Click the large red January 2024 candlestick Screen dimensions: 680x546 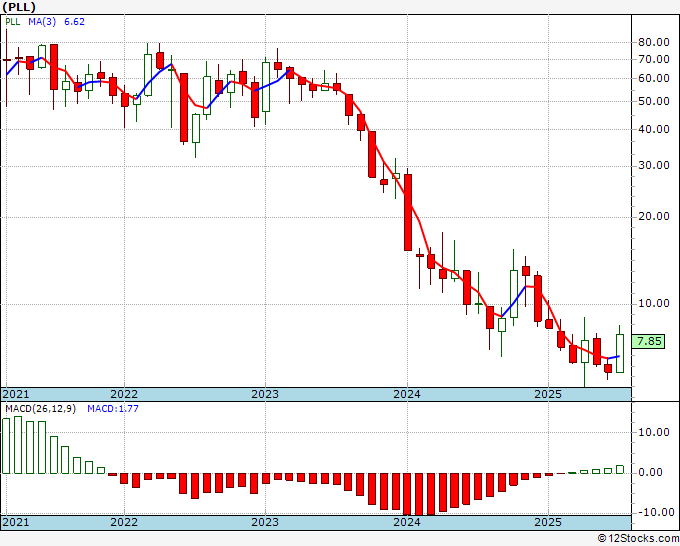(408, 212)
